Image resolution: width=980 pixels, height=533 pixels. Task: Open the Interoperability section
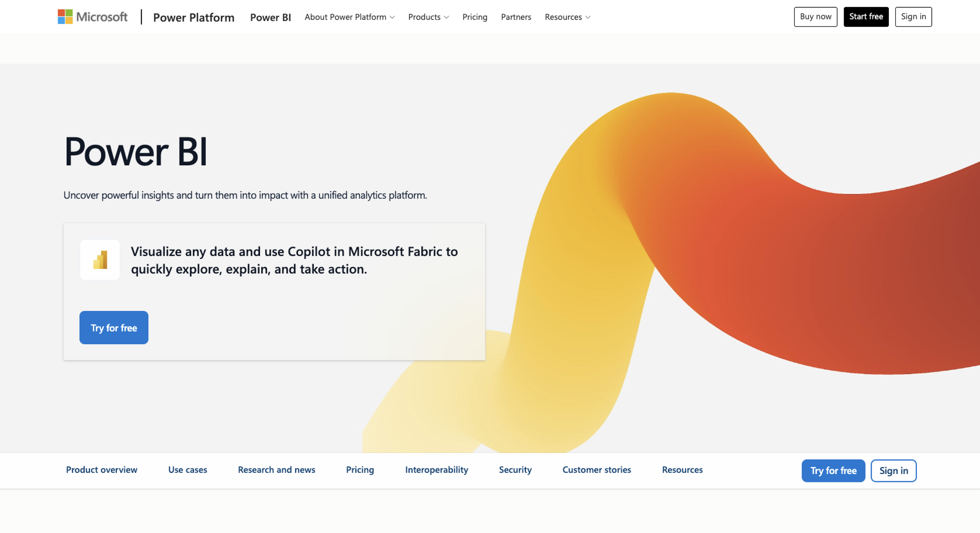pos(436,470)
